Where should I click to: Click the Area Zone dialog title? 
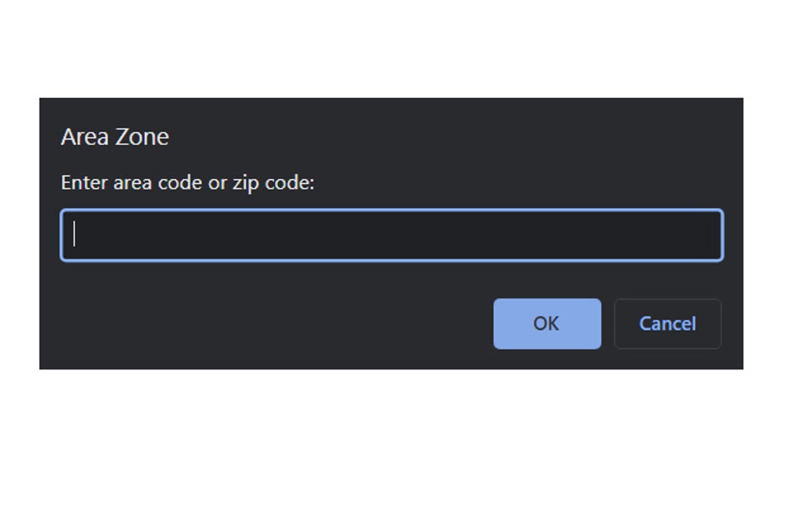[114, 136]
